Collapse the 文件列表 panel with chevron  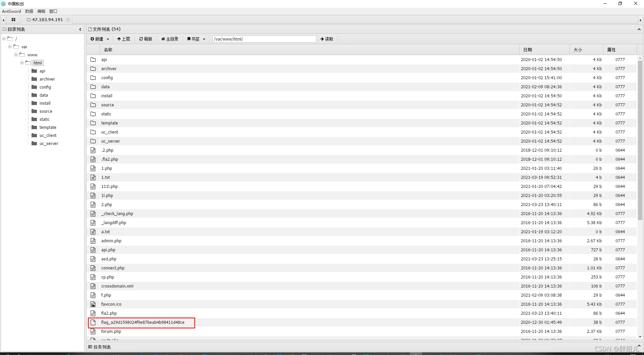639,29
